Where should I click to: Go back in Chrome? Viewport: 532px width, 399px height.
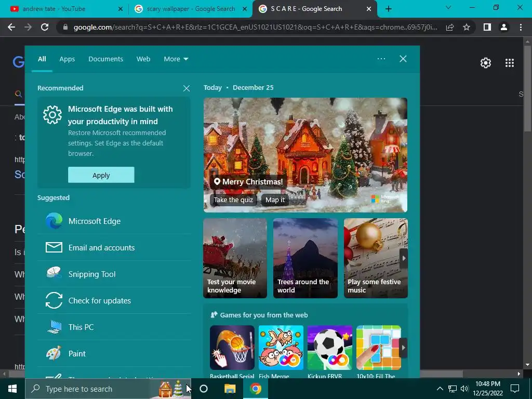[x=11, y=27]
